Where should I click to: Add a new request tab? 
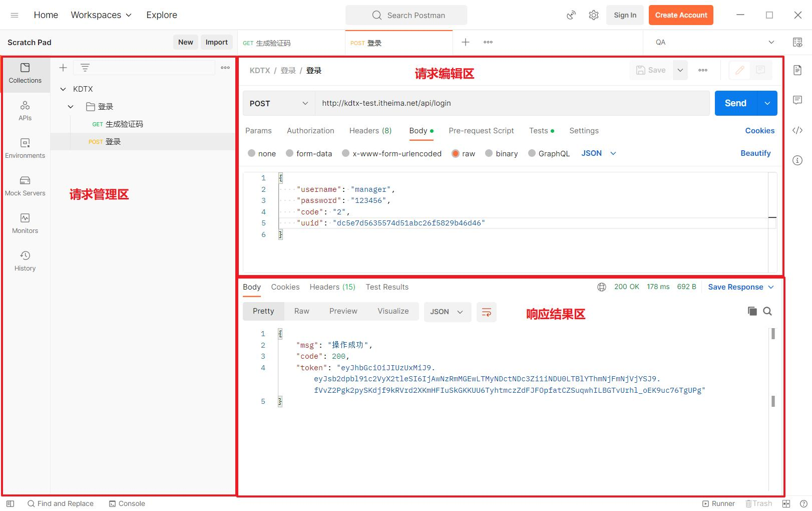coord(466,42)
